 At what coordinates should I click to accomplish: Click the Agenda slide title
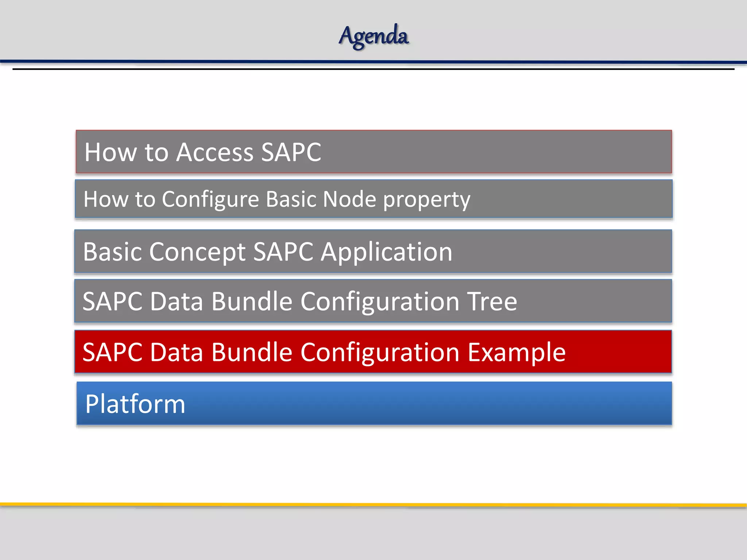[373, 36]
